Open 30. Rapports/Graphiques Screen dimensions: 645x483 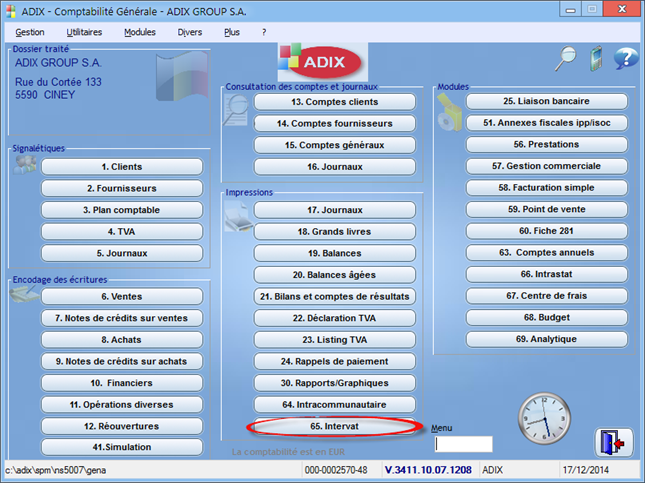(335, 383)
